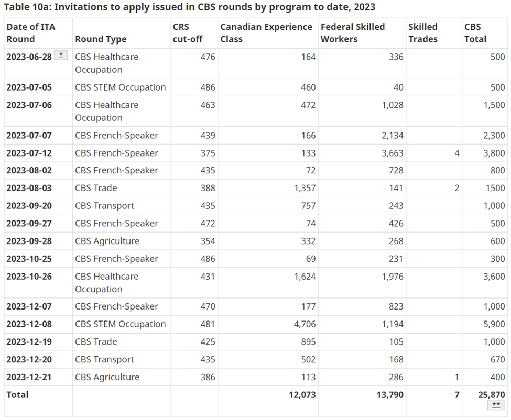Click CRS cut-off value 463
The image size is (511, 420).
(208, 105)
